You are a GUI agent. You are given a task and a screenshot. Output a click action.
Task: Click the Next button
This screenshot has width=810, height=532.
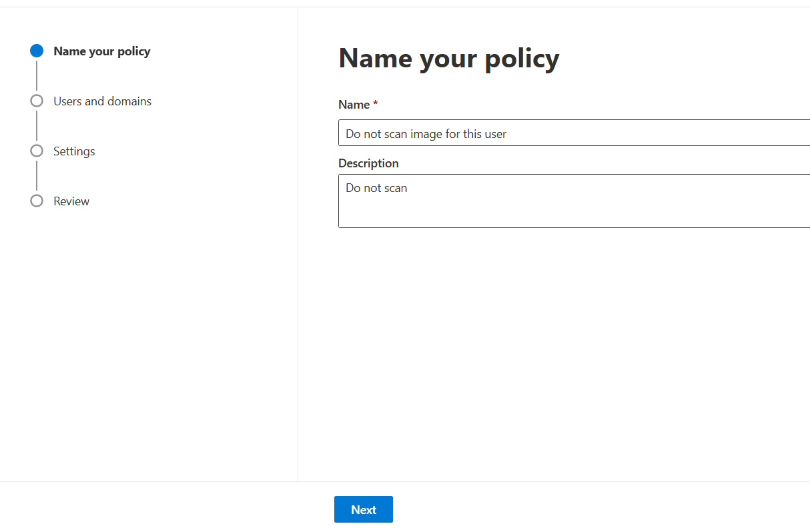364,509
